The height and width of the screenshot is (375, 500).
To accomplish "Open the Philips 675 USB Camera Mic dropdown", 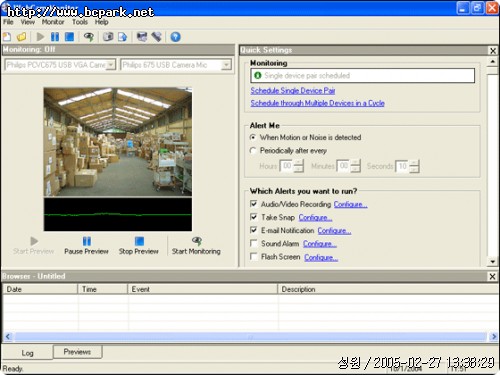I will click(x=226, y=64).
